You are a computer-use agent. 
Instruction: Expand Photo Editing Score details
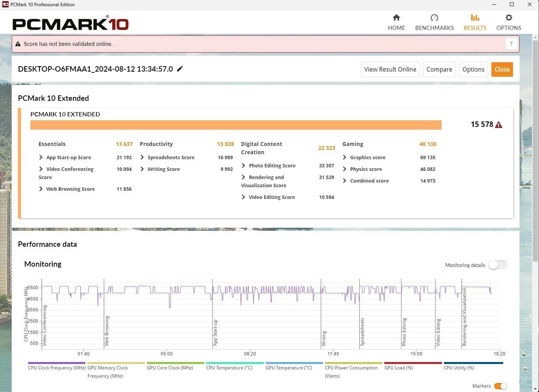[x=244, y=165]
